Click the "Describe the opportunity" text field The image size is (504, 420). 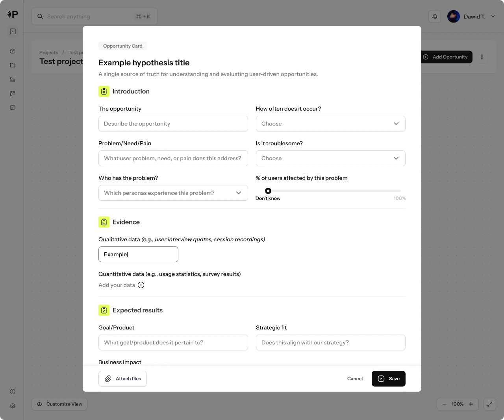[173, 124]
